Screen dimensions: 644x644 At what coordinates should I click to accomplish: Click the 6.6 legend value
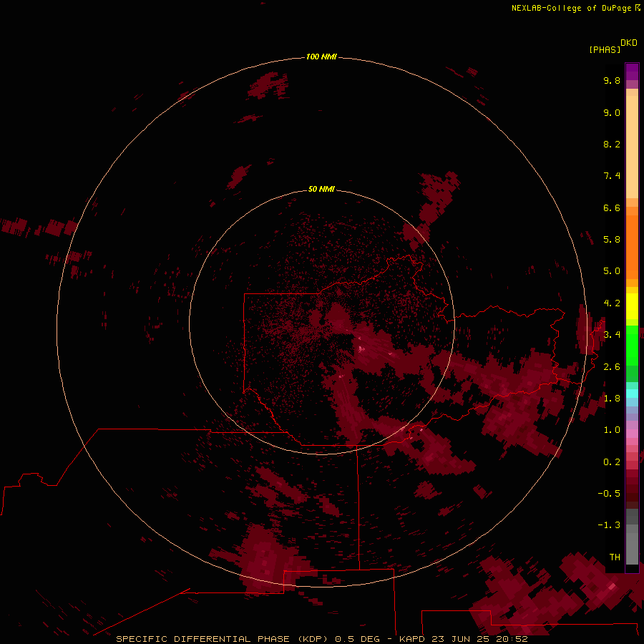click(612, 208)
